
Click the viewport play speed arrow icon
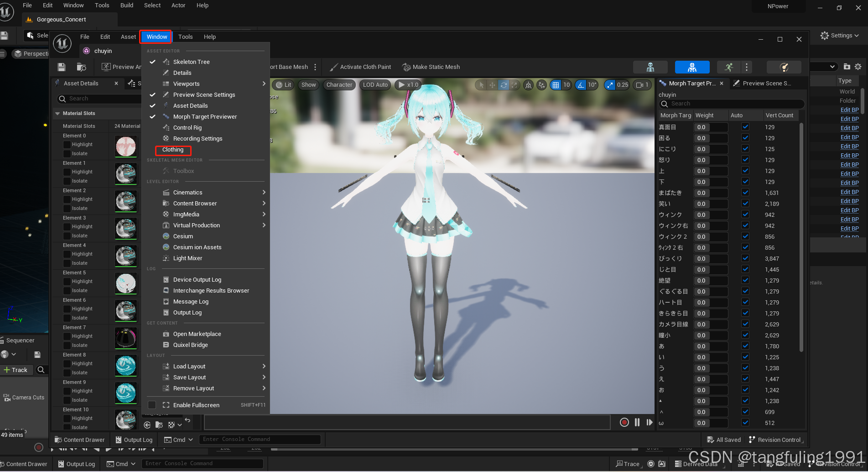pyautogui.click(x=401, y=84)
